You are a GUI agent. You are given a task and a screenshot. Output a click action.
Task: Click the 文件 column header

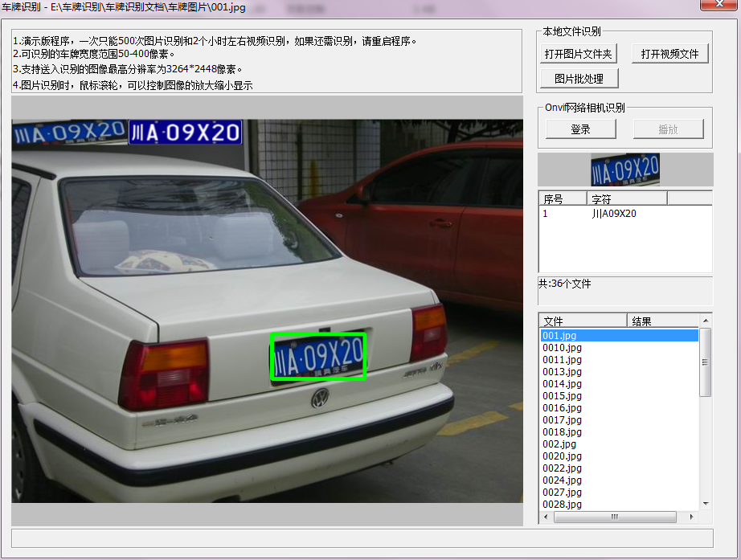[583, 321]
